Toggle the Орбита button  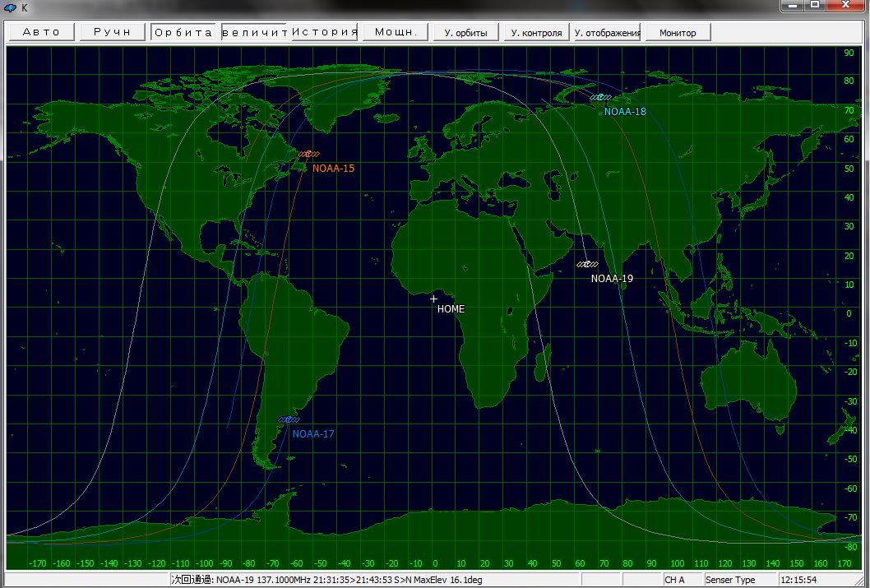tap(183, 32)
